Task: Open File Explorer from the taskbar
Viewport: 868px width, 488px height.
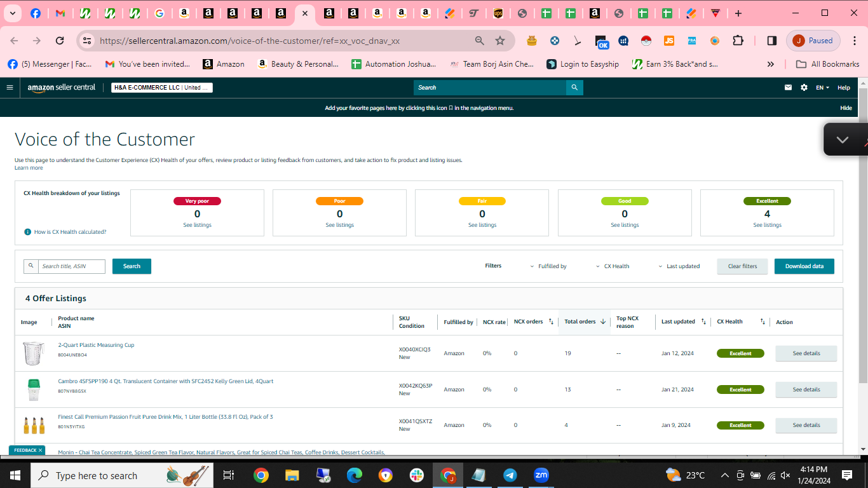Action: [x=292, y=475]
